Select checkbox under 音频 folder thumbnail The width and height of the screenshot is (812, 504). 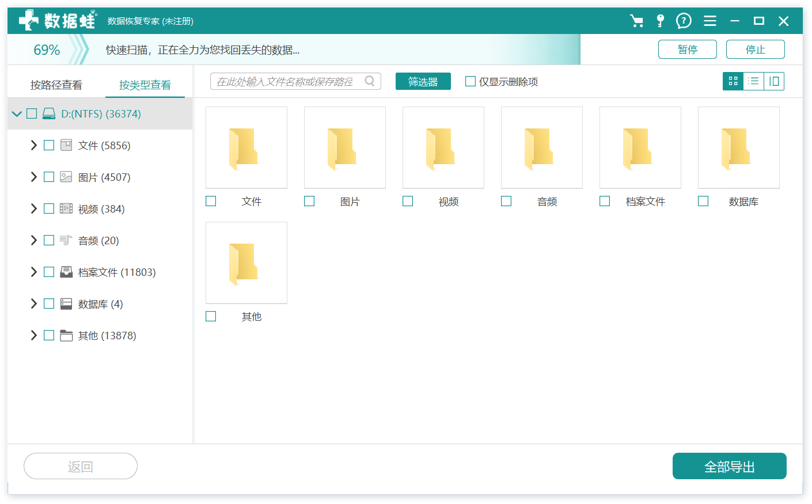click(x=506, y=201)
